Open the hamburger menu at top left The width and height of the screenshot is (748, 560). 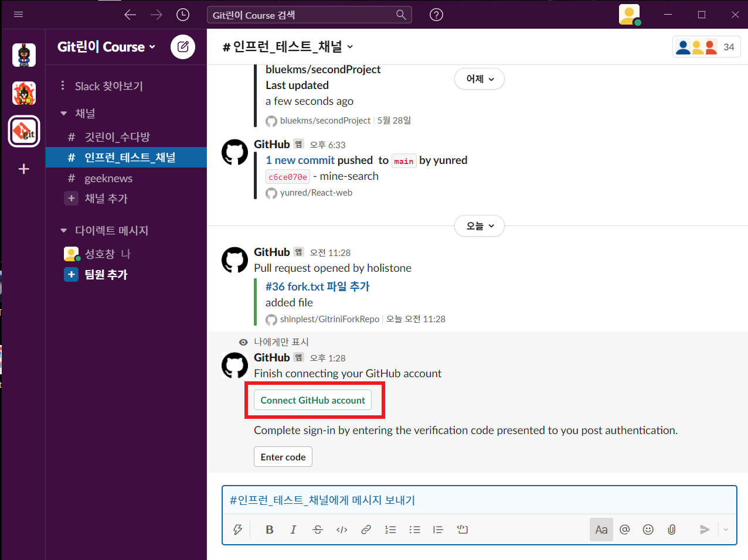[x=18, y=14]
